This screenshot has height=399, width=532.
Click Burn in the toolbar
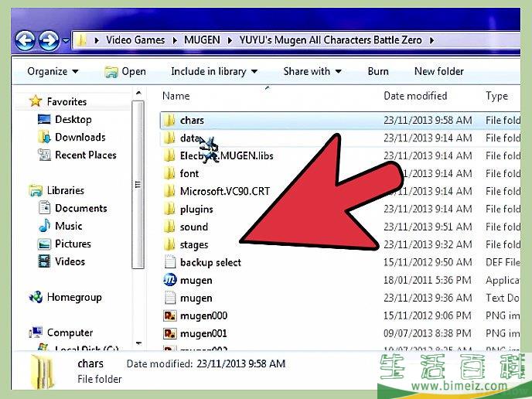(x=378, y=71)
